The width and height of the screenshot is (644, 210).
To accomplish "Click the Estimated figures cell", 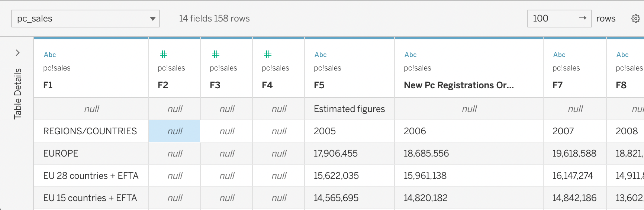I will click(349, 109).
